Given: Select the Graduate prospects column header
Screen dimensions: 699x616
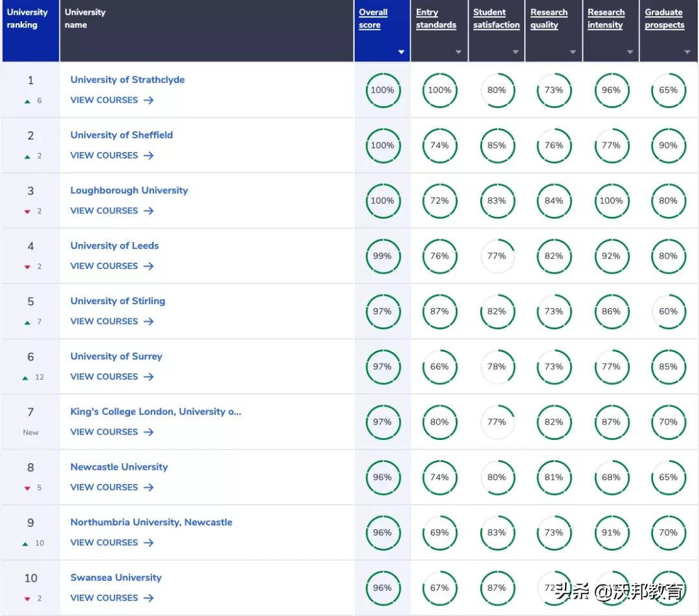Looking at the screenshot, I should click(x=664, y=19).
